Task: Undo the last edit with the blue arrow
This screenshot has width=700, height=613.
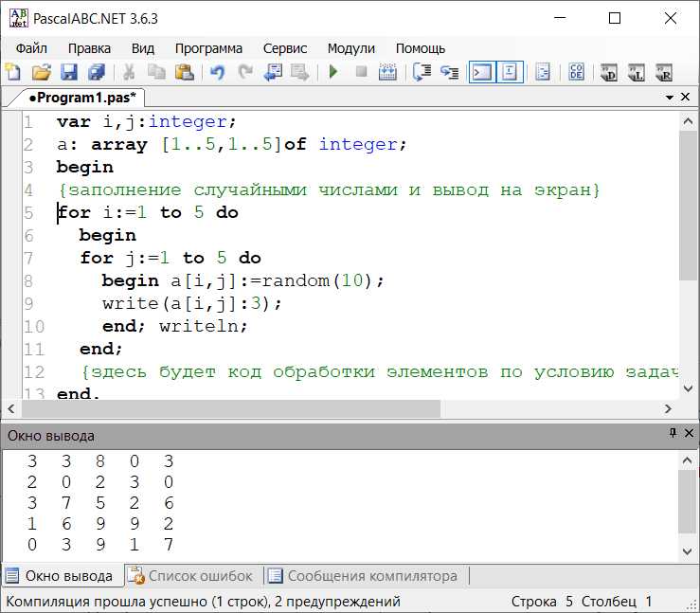Action: click(218, 72)
